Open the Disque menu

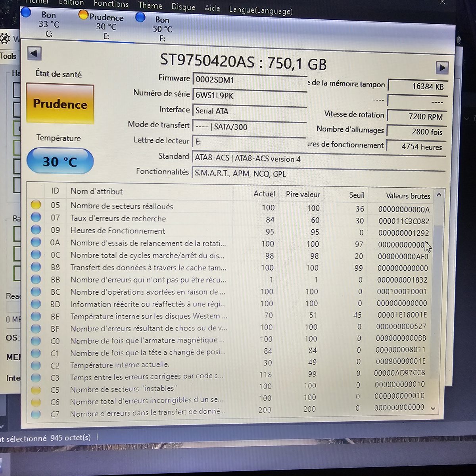pos(183,7)
